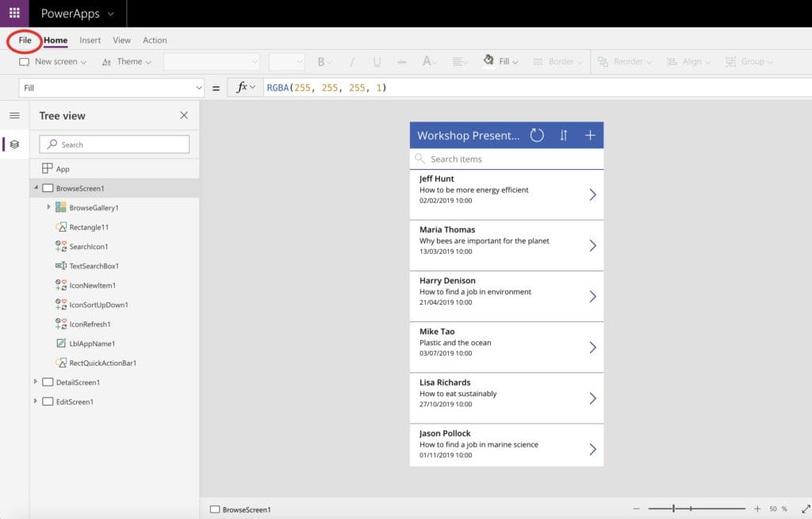
Task: Toggle italic text formatting
Action: (x=351, y=61)
